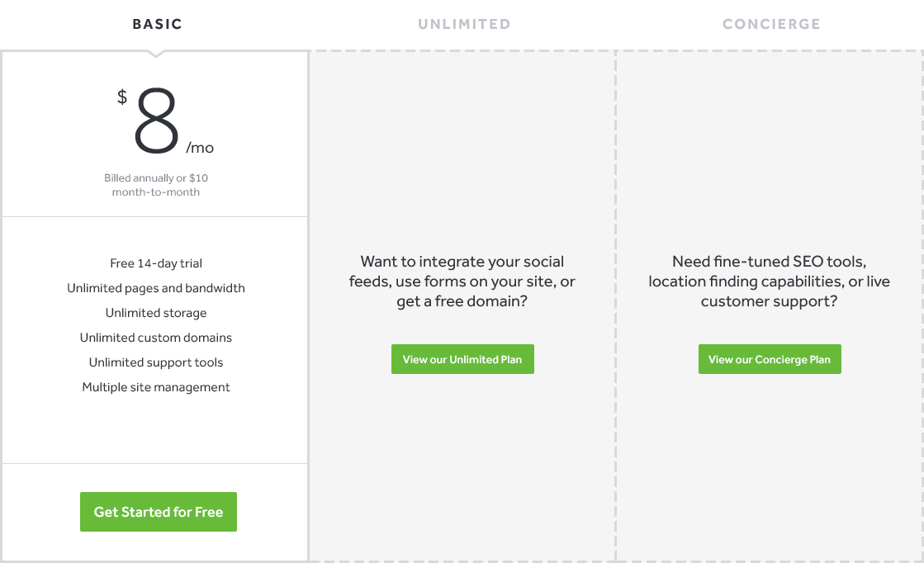Screen dimensions: 924x563
Task: Click the /mo price suffix
Action: click(x=200, y=149)
